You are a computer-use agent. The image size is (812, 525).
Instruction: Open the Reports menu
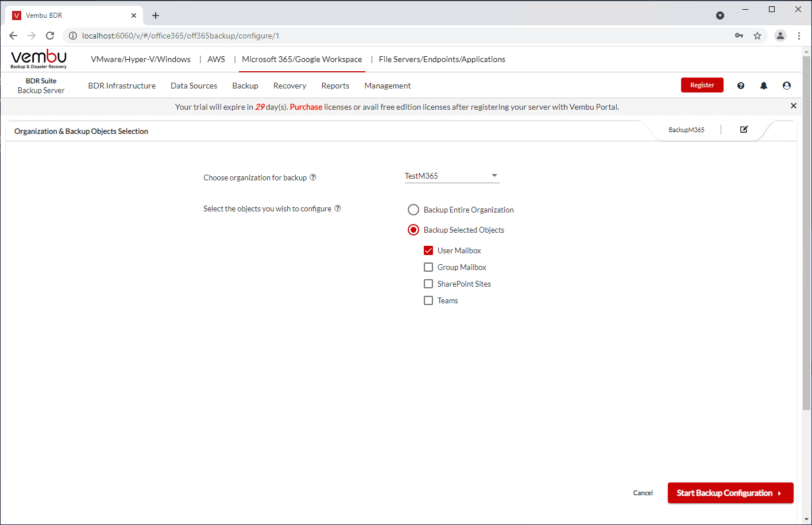tap(335, 86)
